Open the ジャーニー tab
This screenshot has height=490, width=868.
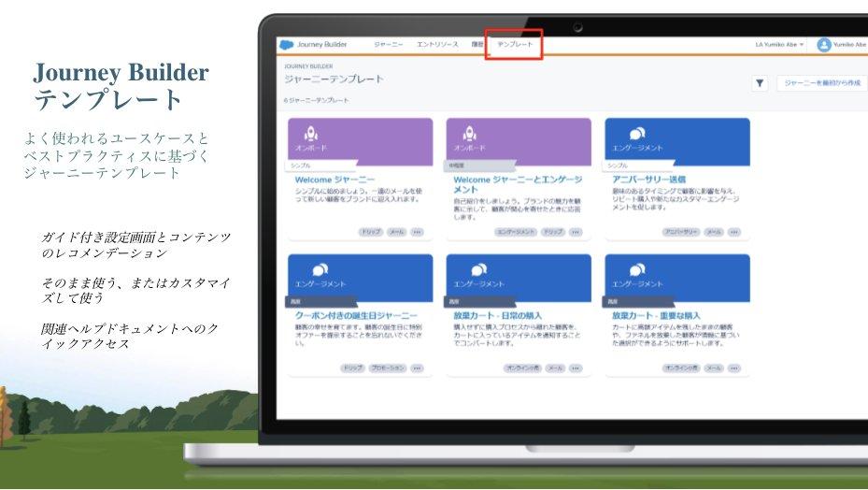[x=388, y=44]
